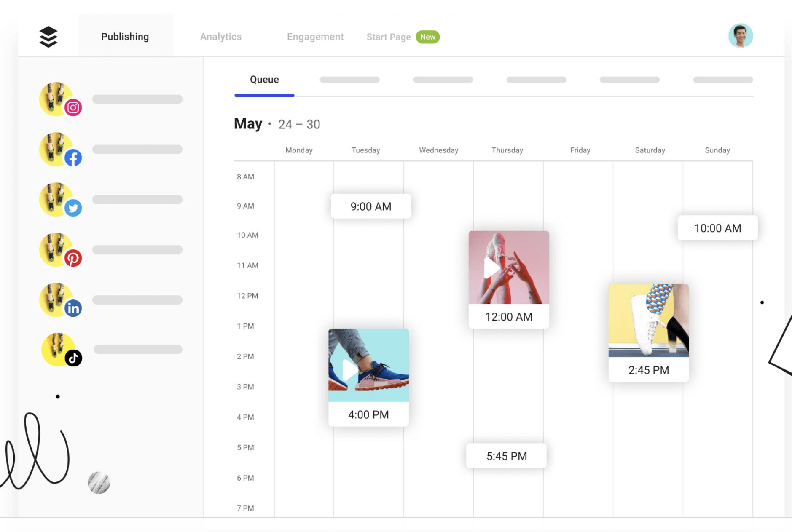Viewport: 792px width, 532px height.
Task: Open the 10:00 AM Sunday slot
Action: coord(717,228)
